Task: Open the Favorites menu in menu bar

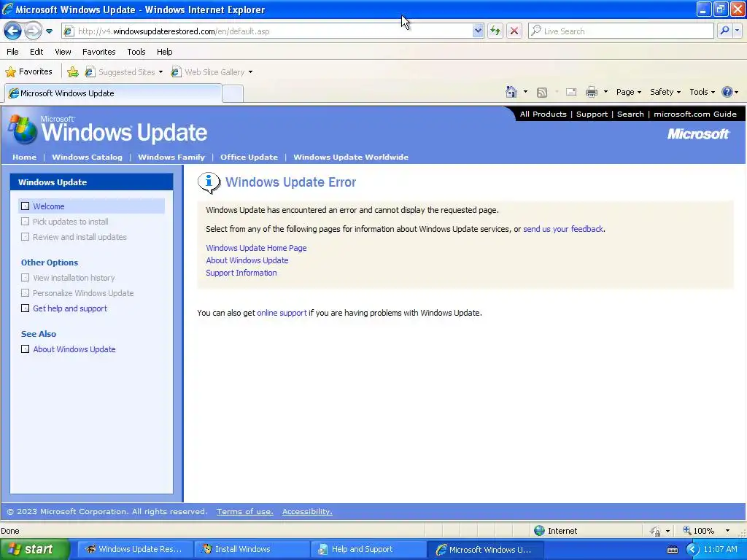Action: (x=99, y=52)
